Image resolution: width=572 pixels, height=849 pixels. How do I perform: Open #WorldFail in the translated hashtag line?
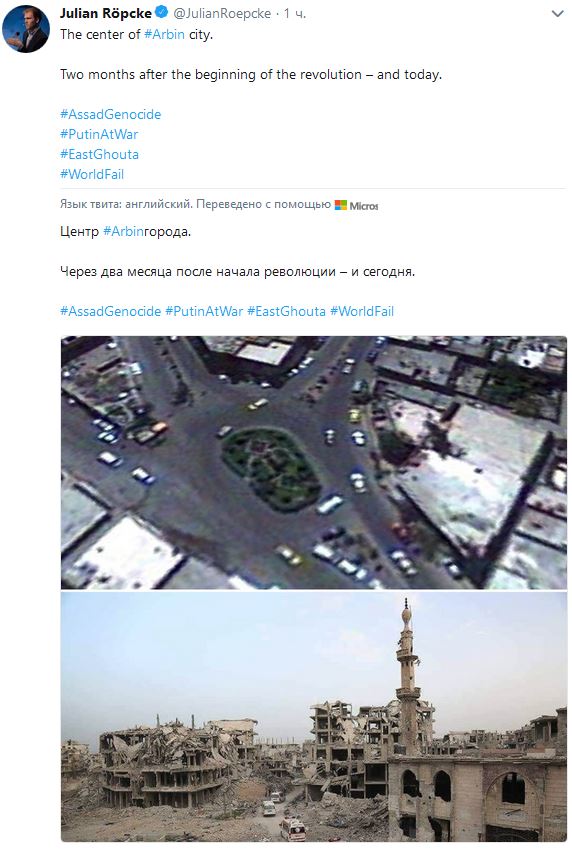[362, 311]
